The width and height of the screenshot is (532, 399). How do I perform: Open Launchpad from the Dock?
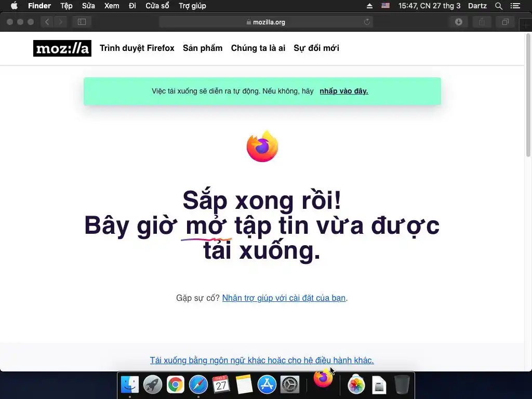tap(152, 385)
